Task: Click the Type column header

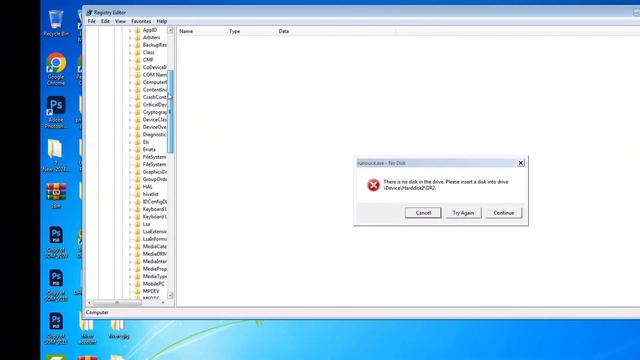Action: coord(251,31)
